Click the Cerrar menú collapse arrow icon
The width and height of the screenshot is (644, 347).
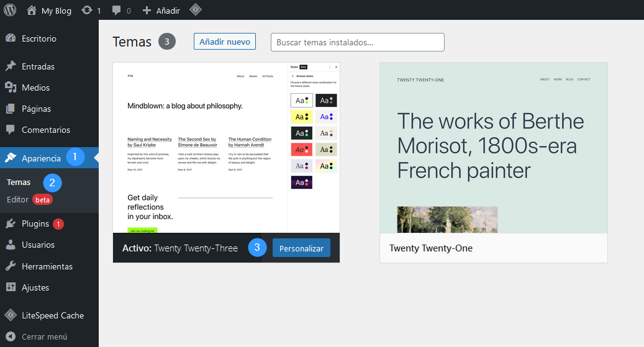(x=11, y=336)
